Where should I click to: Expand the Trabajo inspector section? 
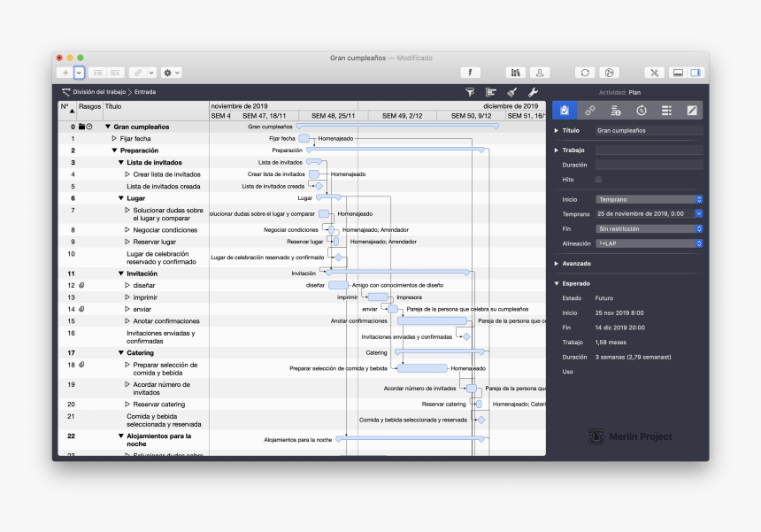click(557, 150)
